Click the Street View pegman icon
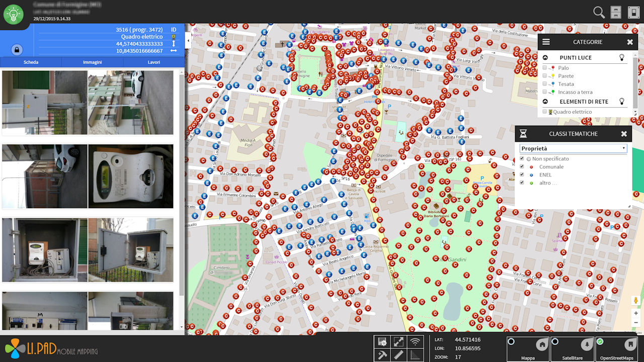The height and width of the screenshot is (362, 644). [635, 301]
